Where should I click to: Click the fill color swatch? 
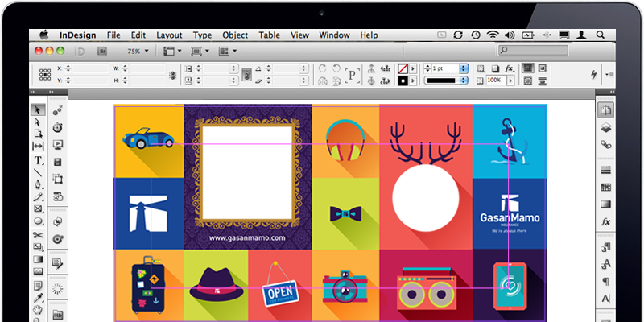[x=402, y=69]
